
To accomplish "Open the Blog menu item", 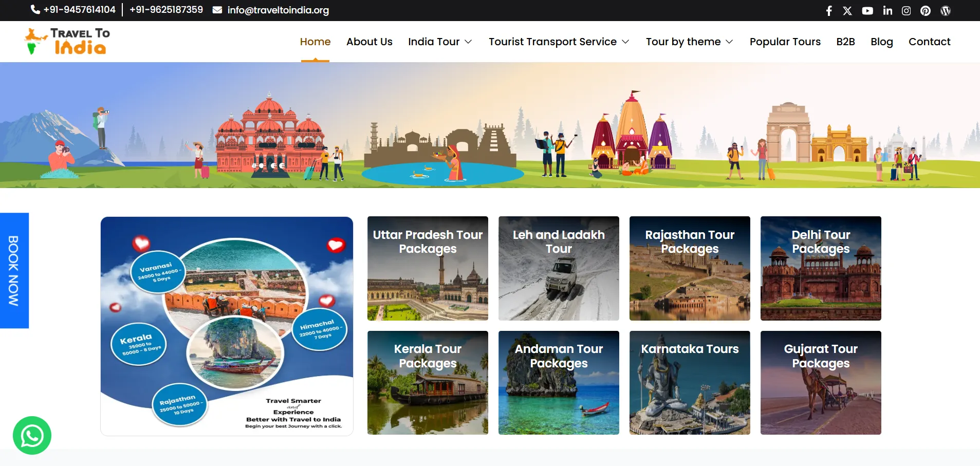I will pyautogui.click(x=882, y=42).
